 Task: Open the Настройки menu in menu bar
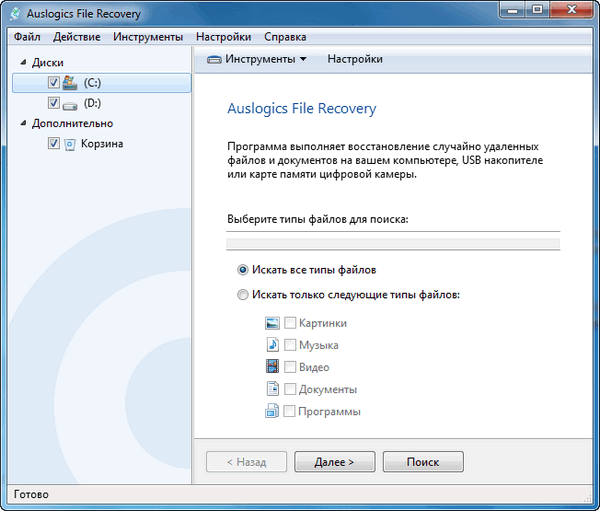(x=223, y=37)
